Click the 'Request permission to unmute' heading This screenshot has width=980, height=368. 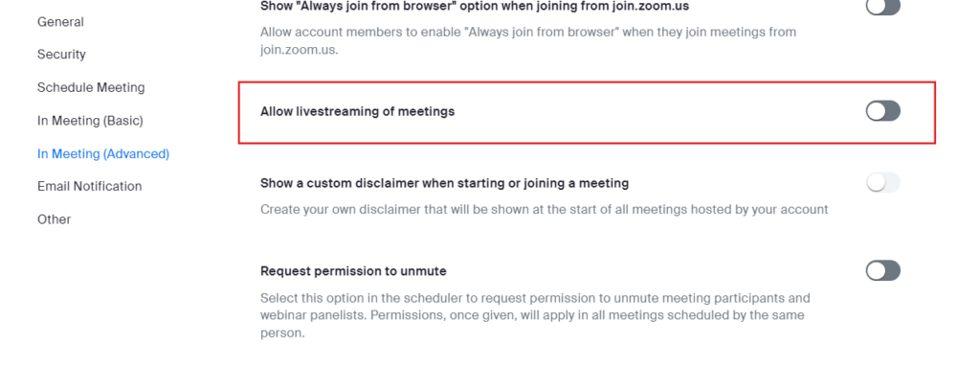[x=353, y=271]
